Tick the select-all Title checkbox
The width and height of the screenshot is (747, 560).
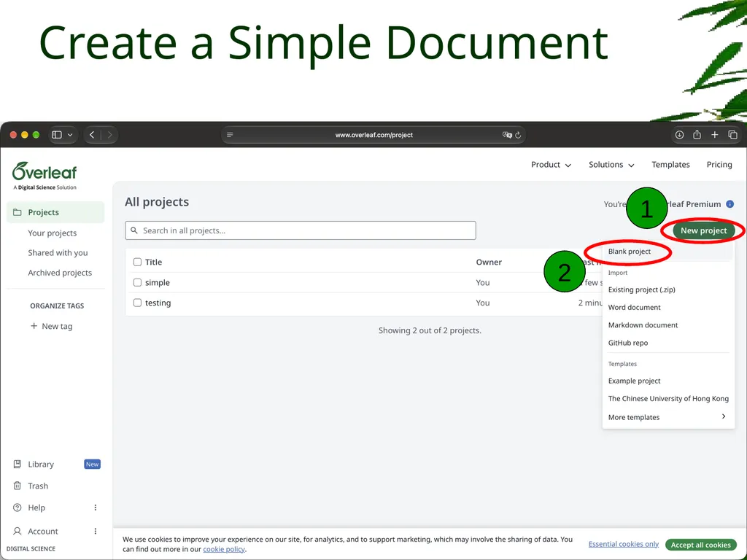(x=137, y=262)
